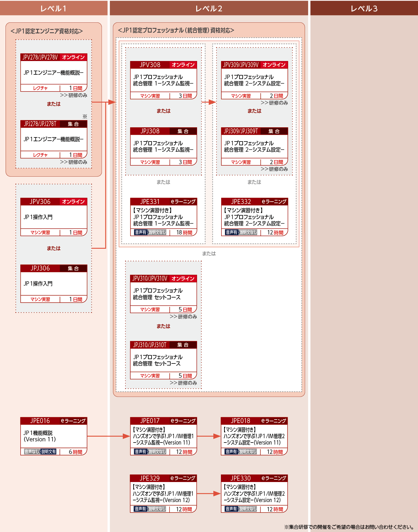The image size is (418, 532).
Task: Select the JPV306 JP1操作入門 online course
Action: tap(54, 217)
